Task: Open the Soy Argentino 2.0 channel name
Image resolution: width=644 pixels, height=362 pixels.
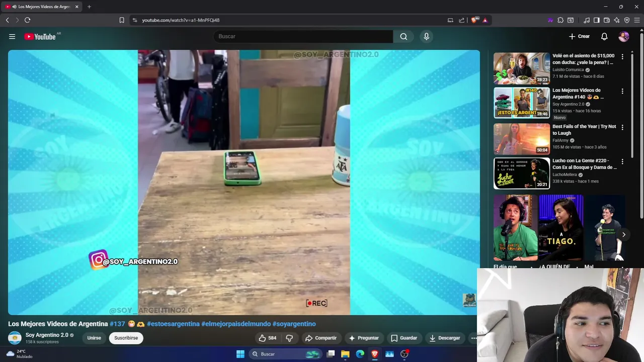Action: 47,335
